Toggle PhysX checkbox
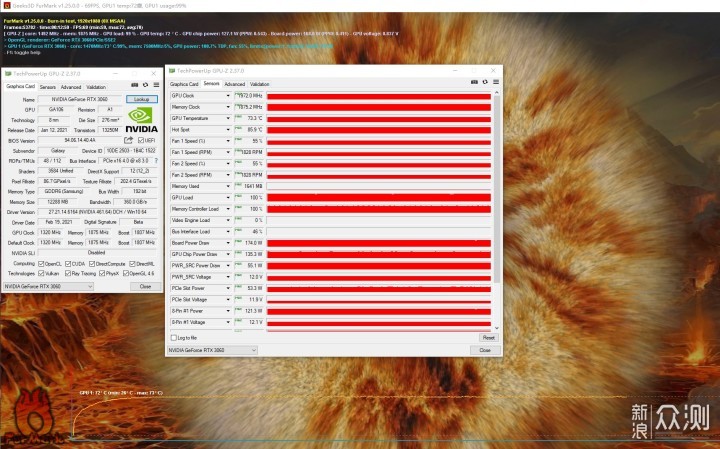 pyautogui.click(x=102, y=274)
